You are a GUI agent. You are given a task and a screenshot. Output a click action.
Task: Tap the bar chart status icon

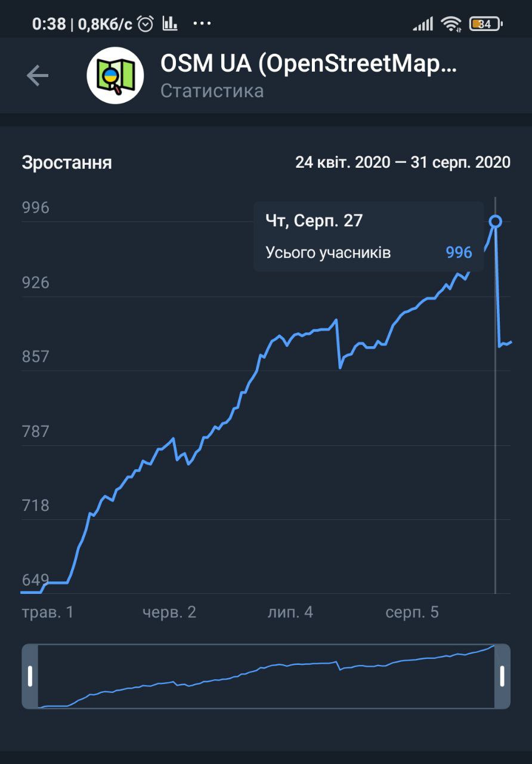[x=170, y=24]
